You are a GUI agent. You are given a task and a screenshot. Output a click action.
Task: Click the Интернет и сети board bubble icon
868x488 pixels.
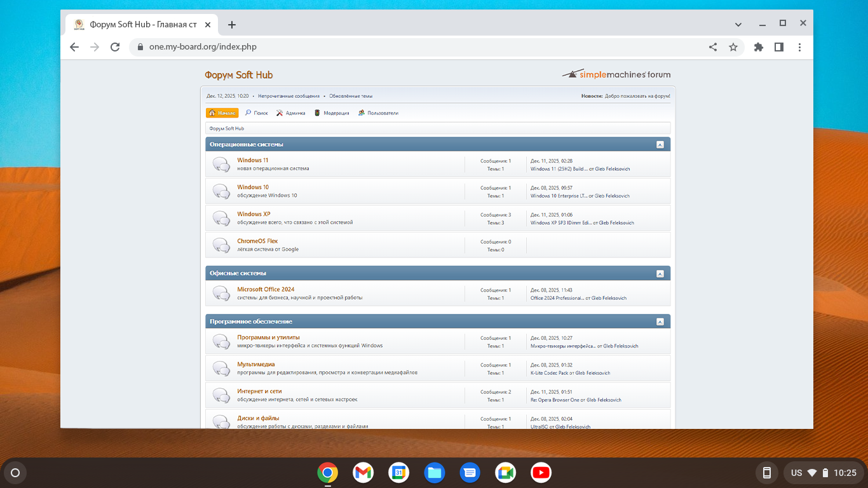tap(221, 395)
